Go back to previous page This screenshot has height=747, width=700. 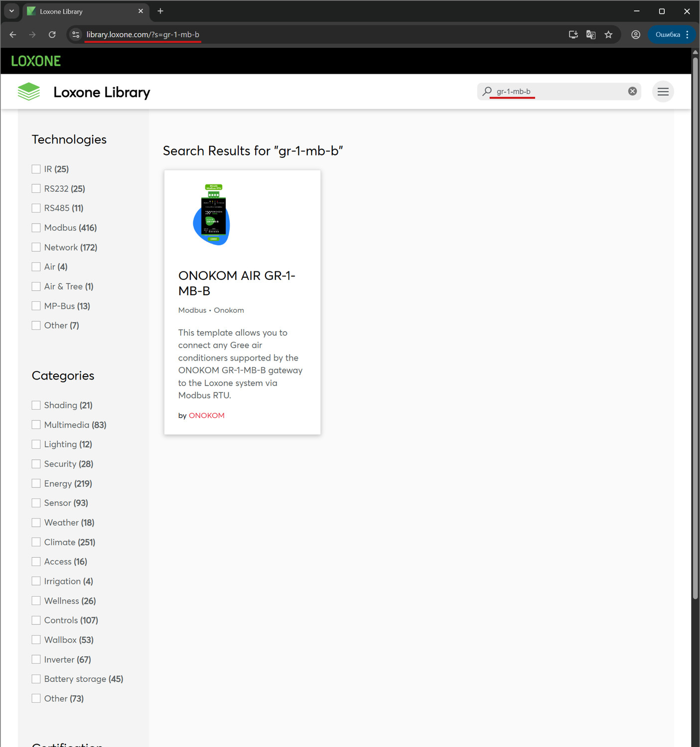(13, 34)
